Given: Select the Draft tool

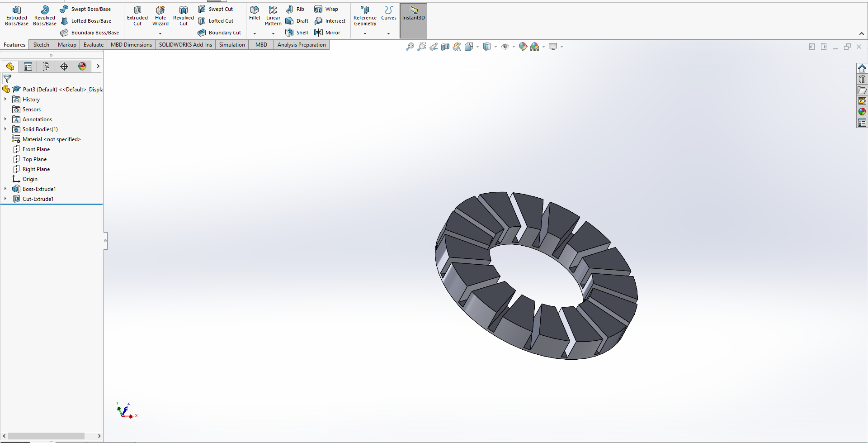Looking at the screenshot, I should 297,21.
